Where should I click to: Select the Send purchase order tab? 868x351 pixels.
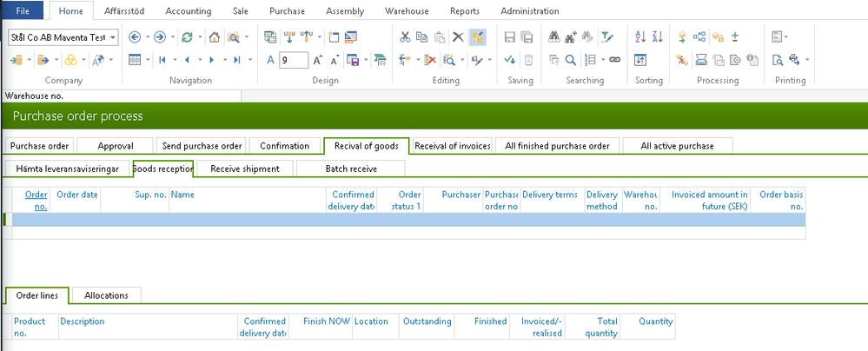[x=202, y=146]
